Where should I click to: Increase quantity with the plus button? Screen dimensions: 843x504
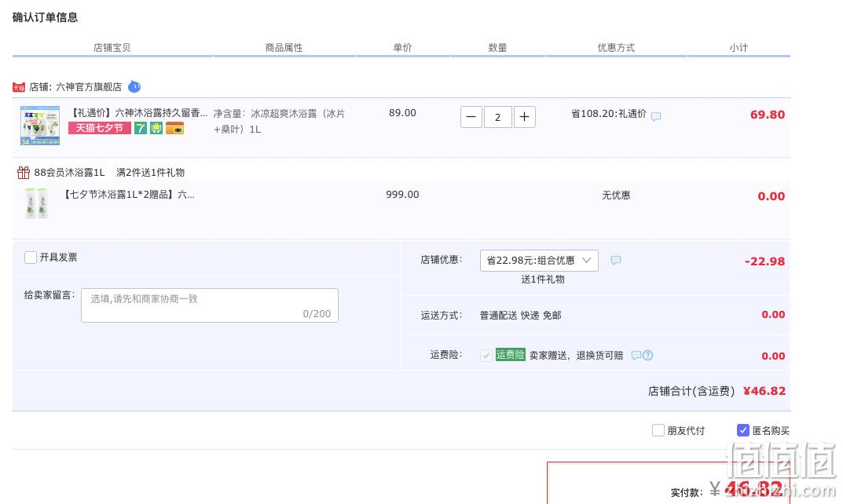click(525, 117)
